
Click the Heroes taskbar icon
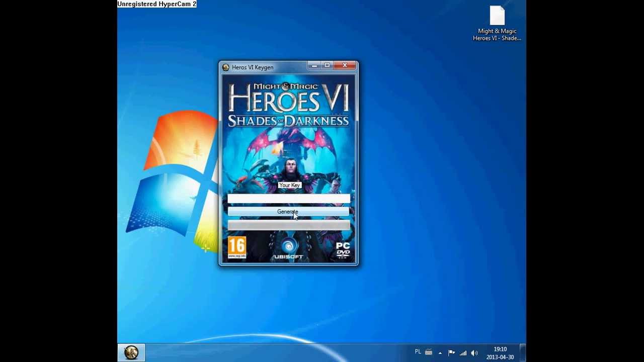pos(131,352)
